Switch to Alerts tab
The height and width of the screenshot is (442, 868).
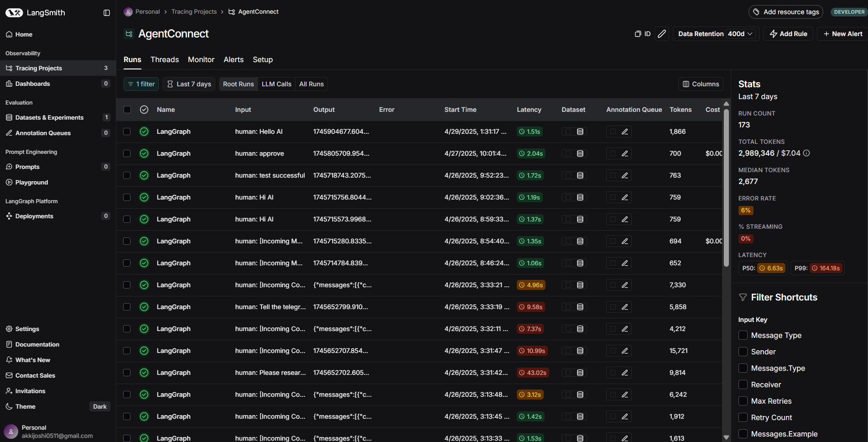234,60
